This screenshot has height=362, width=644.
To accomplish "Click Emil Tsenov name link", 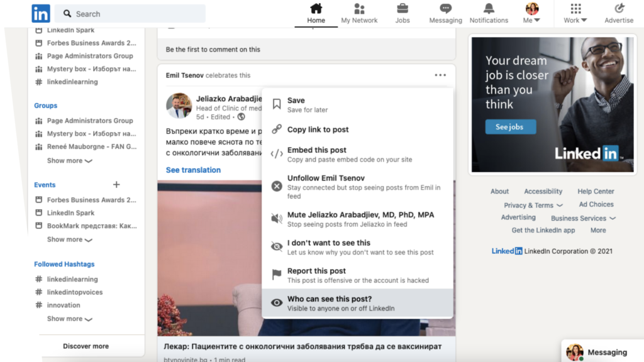I will click(184, 75).
